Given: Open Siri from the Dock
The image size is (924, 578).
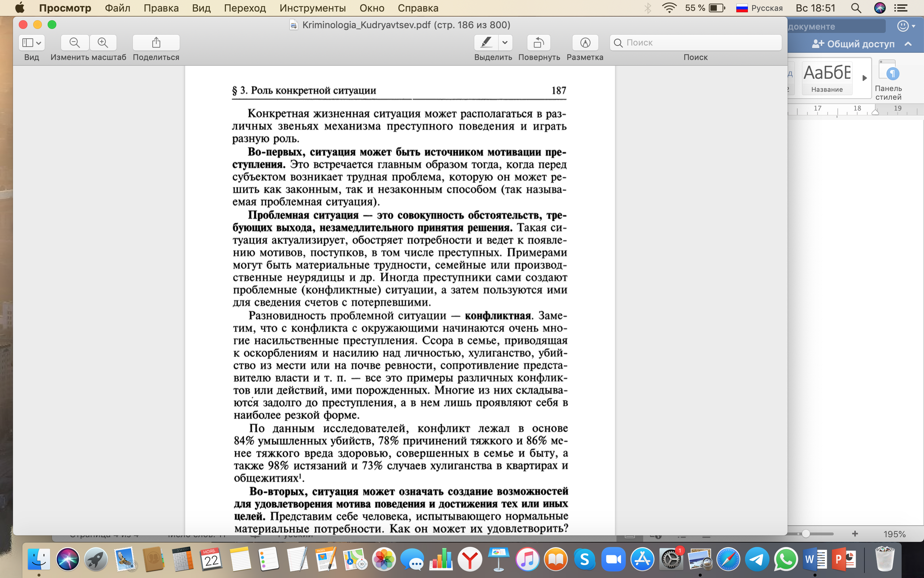Looking at the screenshot, I should (67, 560).
